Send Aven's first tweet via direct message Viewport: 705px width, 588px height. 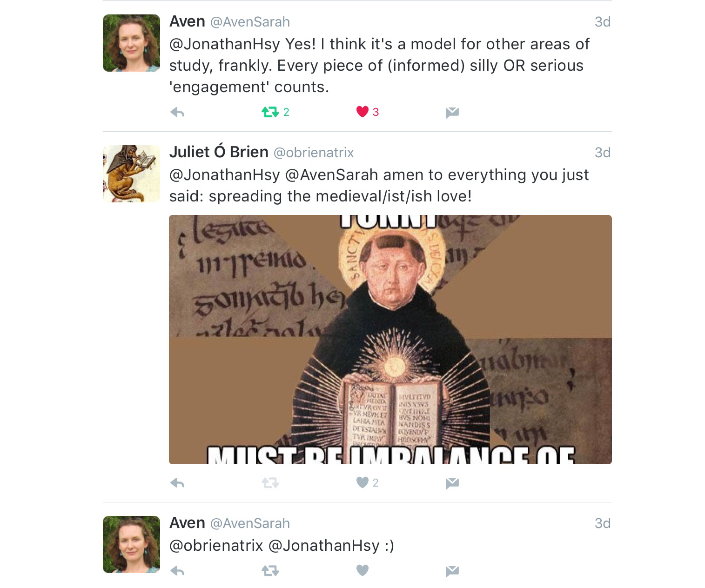[452, 113]
